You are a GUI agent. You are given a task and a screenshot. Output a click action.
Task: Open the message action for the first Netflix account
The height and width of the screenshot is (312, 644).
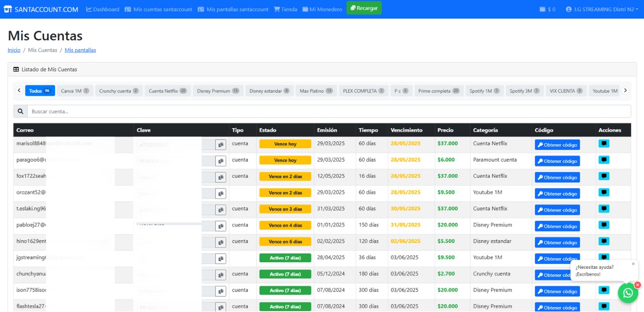tap(604, 144)
